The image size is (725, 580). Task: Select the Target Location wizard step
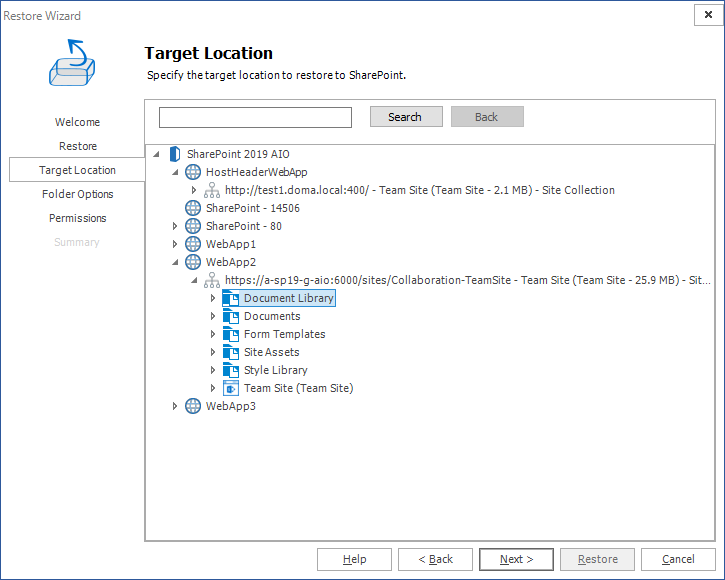point(77,170)
